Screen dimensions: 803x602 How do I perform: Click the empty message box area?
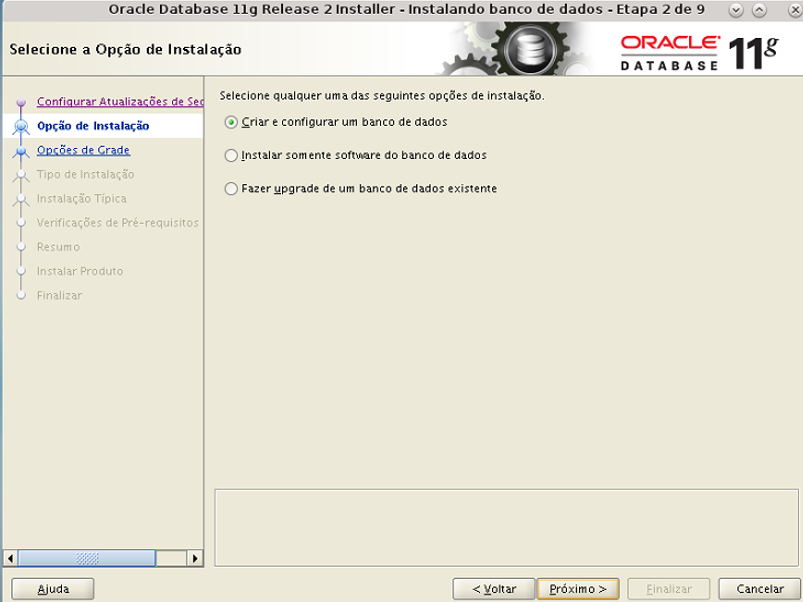(506, 528)
